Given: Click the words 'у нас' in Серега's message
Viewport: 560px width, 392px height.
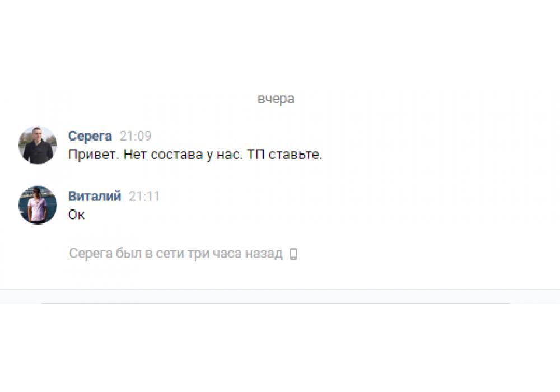Looking at the screenshot, I should [x=225, y=155].
